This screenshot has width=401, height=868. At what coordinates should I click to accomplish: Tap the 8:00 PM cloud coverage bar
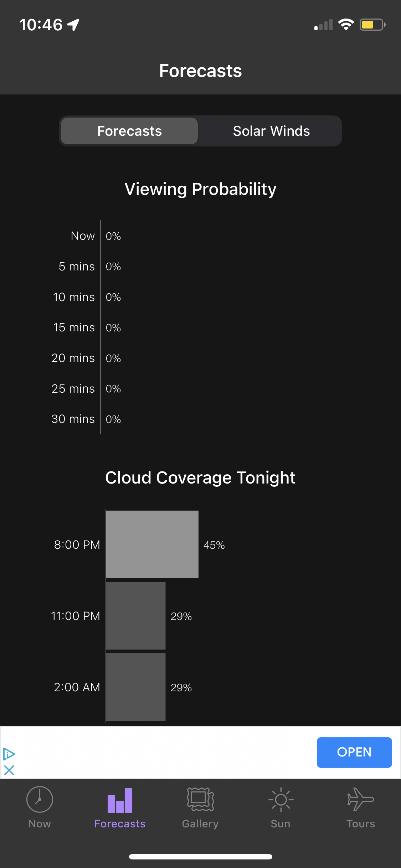coord(152,544)
